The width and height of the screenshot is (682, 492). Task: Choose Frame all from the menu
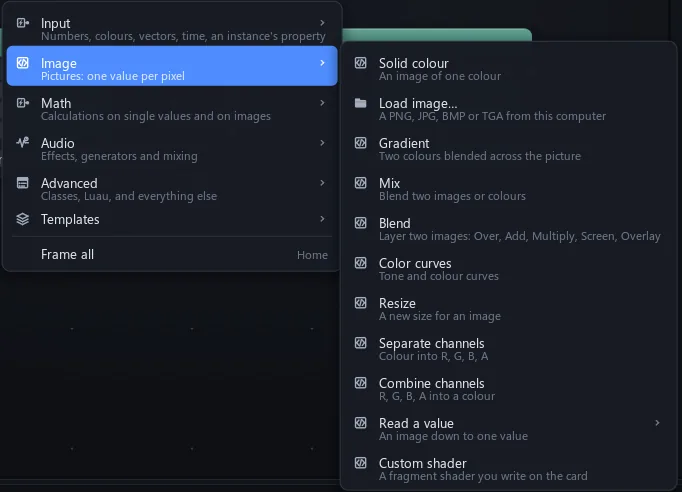[x=172, y=254]
